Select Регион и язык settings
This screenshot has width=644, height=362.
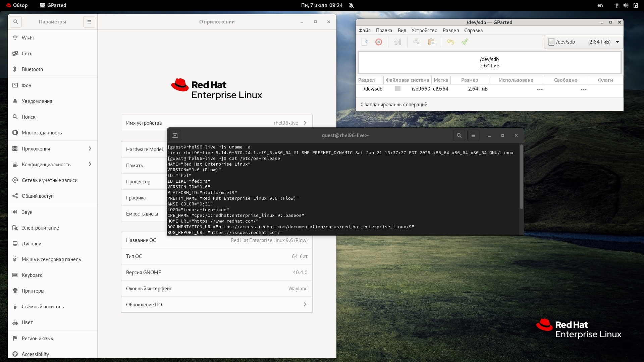point(53,339)
